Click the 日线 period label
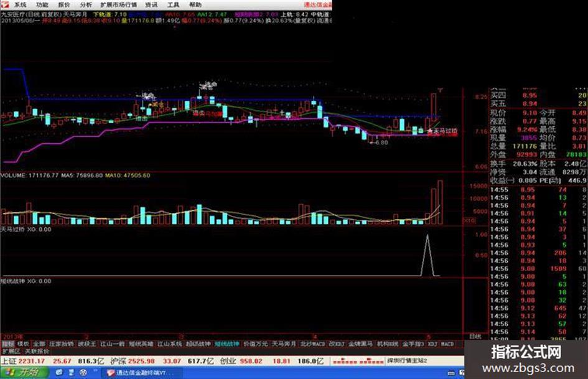The height and width of the screenshot is (379, 588). 475,336
